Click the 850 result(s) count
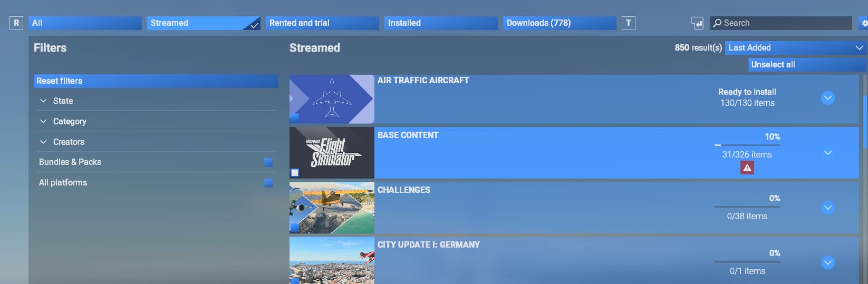The image size is (868, 284). pos(698,47)
